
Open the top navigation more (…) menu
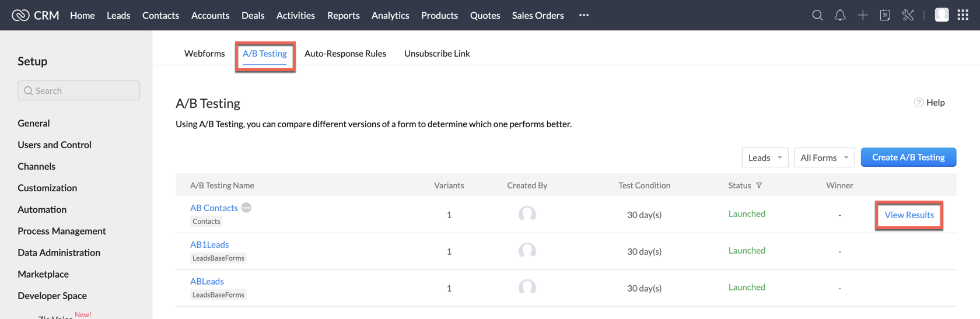click(x=583, y=15)
